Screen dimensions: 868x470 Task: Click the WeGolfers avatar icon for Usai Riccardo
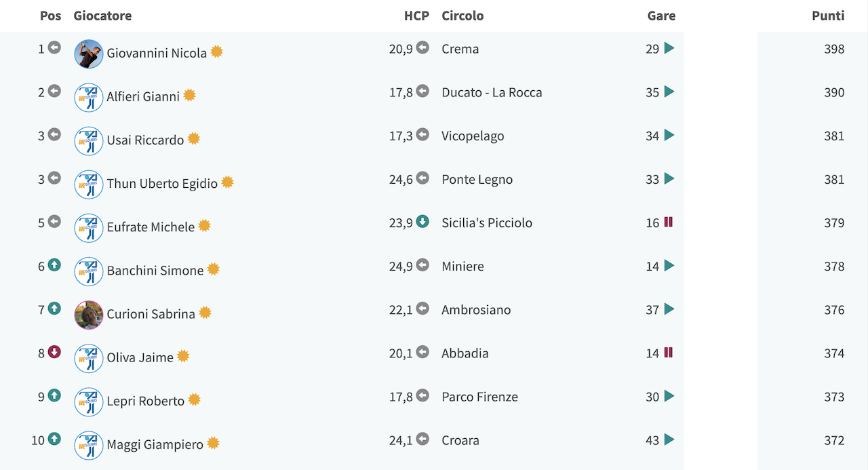click(89, 140)
